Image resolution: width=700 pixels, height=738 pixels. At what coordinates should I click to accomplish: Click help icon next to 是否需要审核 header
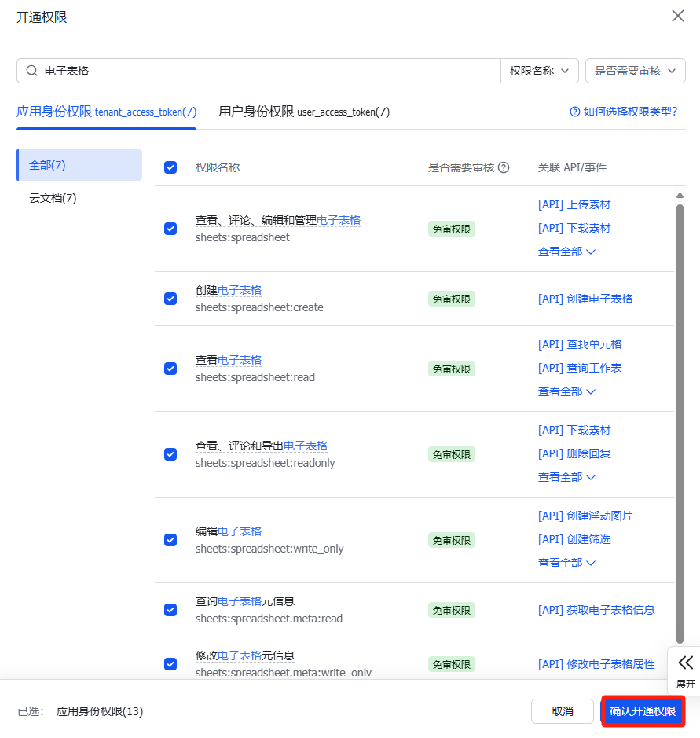504,167
